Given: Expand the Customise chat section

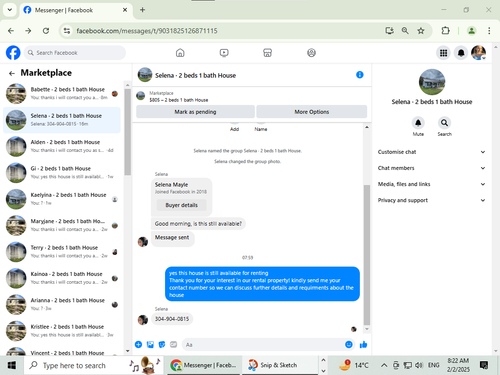Looking at the screenshot, I should [431, 152].
